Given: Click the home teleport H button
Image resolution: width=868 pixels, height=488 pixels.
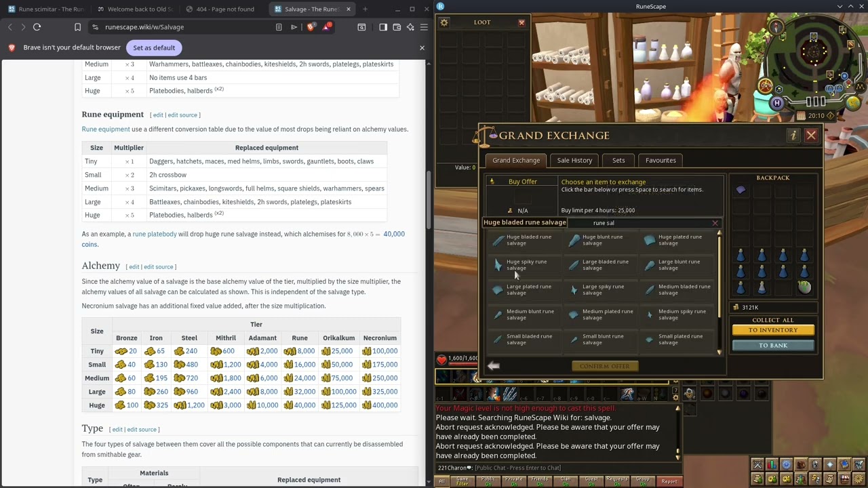Looking at the screenshot, I should pyautogui.click(x=777, y=103).
